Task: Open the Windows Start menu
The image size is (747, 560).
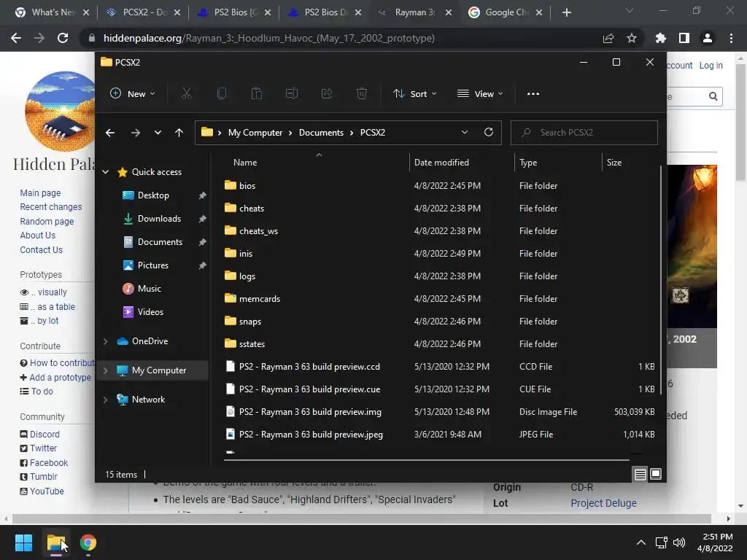Action: coord(23,542)
